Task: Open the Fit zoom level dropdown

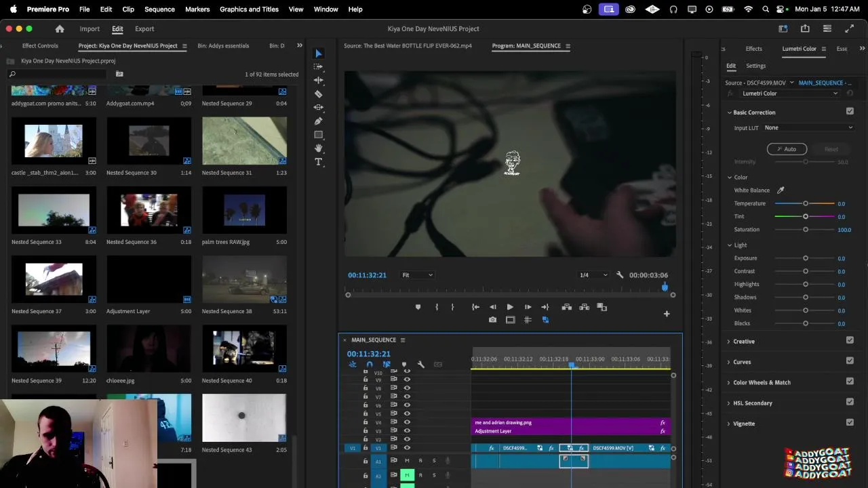Action: pos(417,275)
